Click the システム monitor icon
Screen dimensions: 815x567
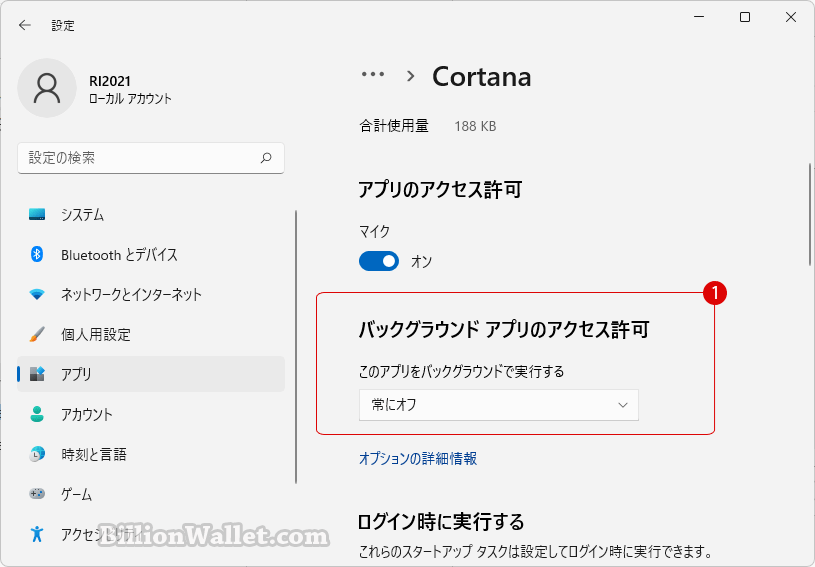pyautogui.click(x=37, y=214)
